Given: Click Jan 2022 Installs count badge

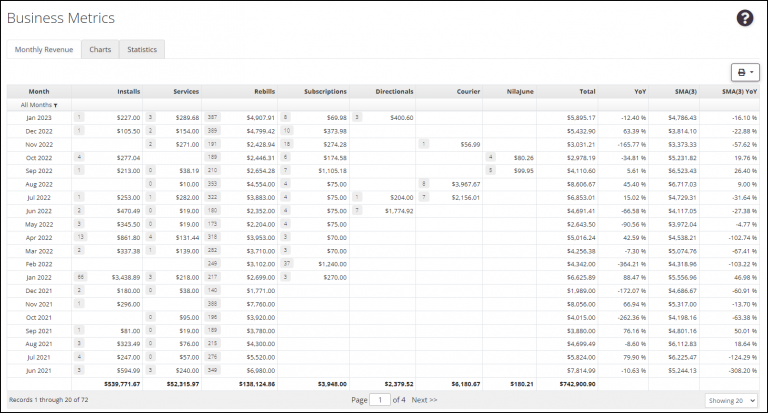Looking at the screenshot, I should [x=80, y=275].
